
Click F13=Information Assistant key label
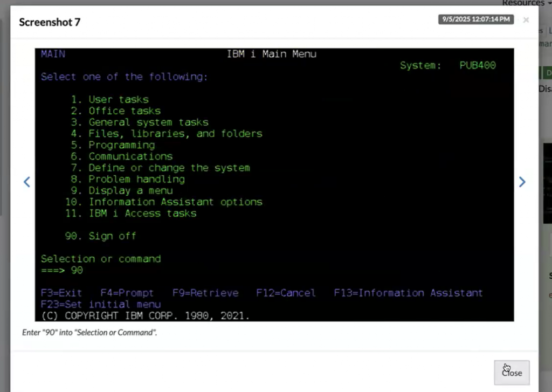pos(408,293)
